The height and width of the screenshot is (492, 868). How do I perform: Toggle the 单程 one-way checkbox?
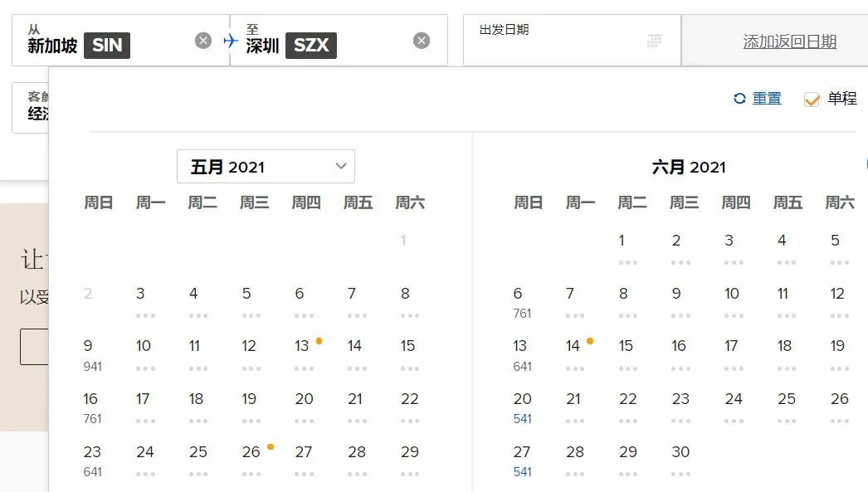pos(812,99)
